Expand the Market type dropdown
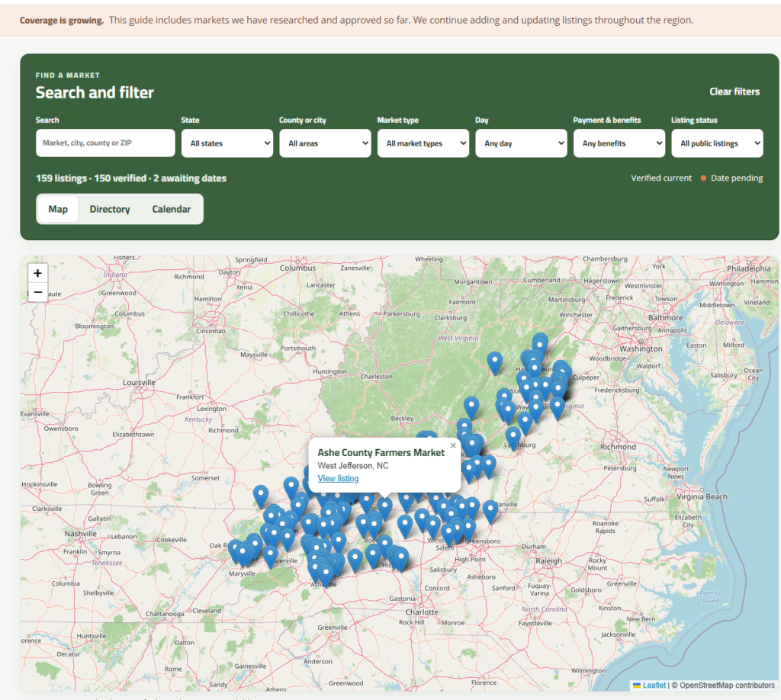The width and height of the screenshot is (781, 700). [423, 143]
